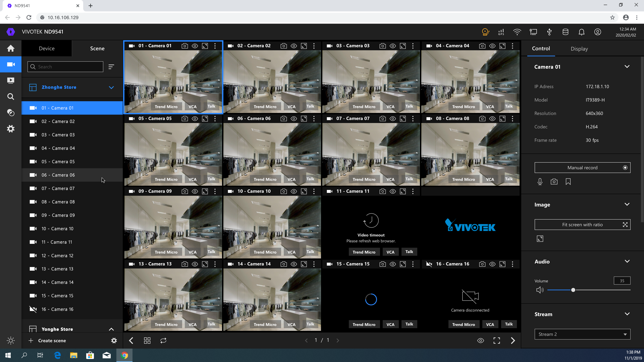644x362 pixels.
Task: Switch to the Display tab
Action: (579, 49)
